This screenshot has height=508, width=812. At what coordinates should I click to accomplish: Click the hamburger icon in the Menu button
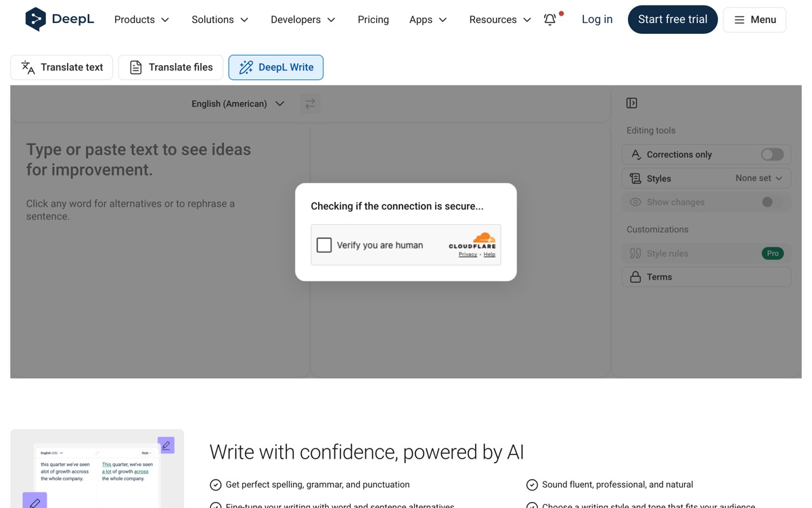click(x=740, y=20)
